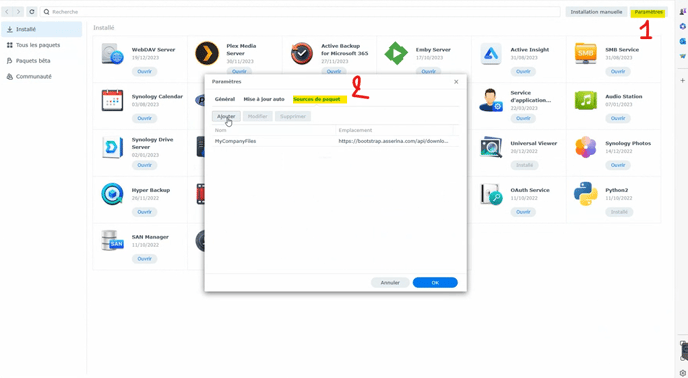Viewport: 688px width, 378px height.
Task: Select the Sources de paquet tab
Action: [317, 99]
